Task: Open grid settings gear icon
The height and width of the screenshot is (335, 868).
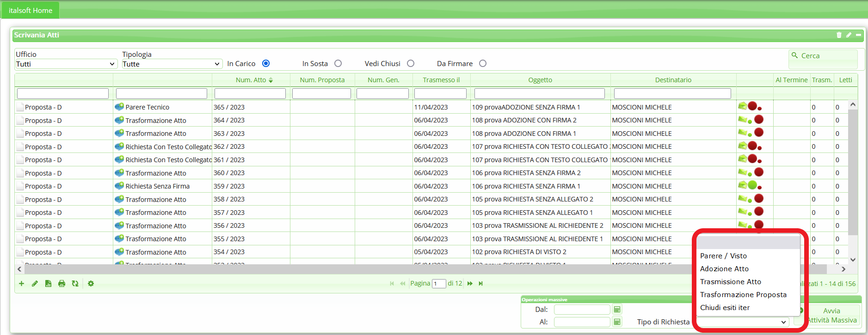Action: click(x=91, y=284)
